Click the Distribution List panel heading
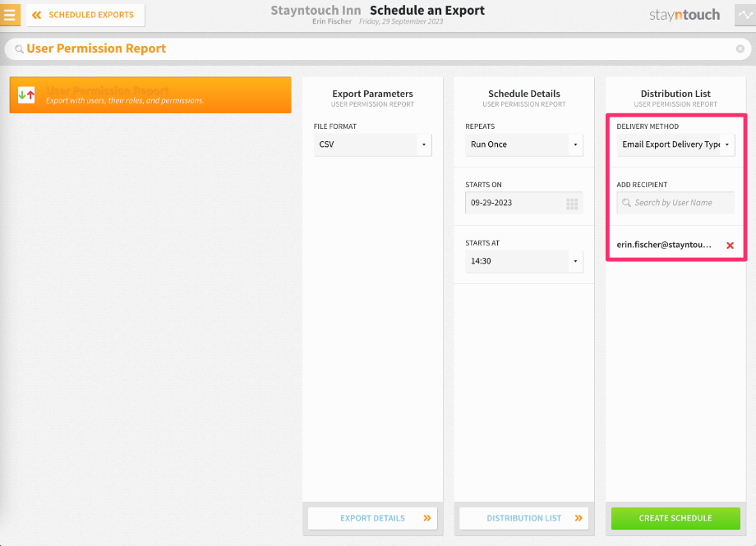The width and height of the screenshot is (756, 546). pos(675,94)
